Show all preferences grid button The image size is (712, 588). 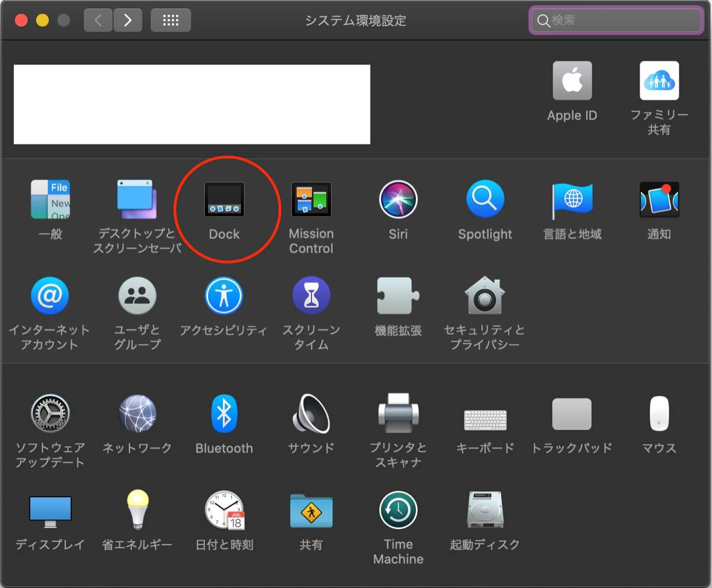click(x=171, y=20)
